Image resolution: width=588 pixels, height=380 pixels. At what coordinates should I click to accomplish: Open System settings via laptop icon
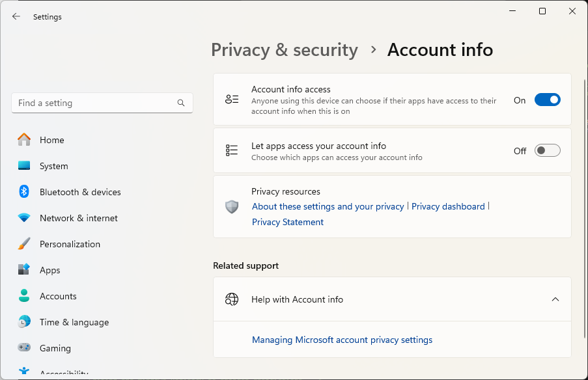click(23, 166)
